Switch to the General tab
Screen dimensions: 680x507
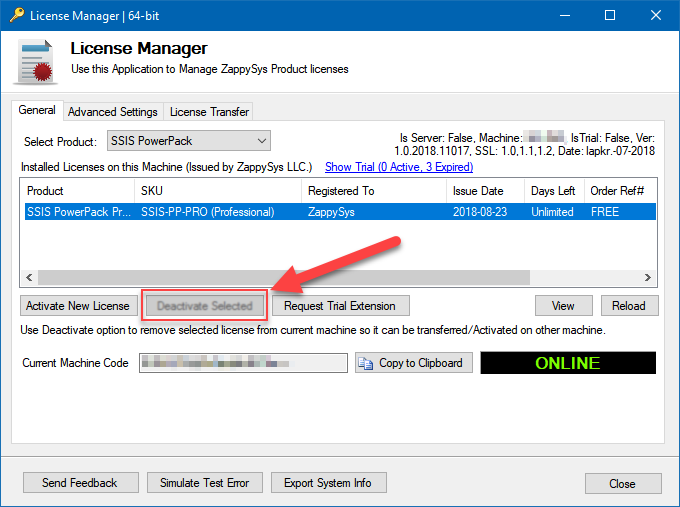(37, 110)
